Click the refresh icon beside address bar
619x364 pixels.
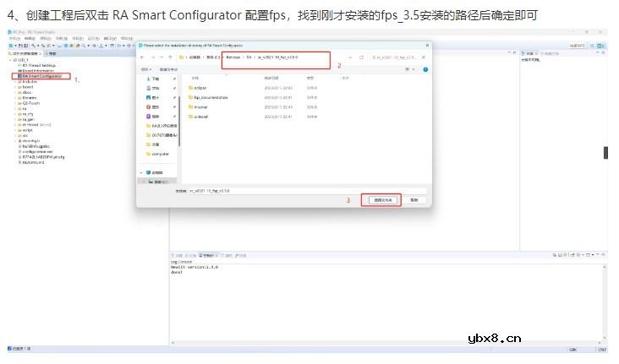(x=361, y=57)
